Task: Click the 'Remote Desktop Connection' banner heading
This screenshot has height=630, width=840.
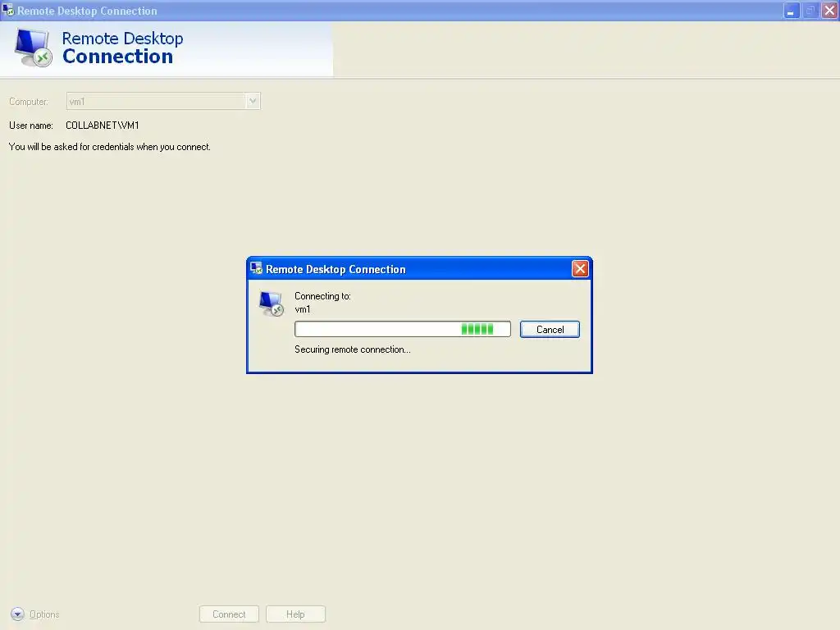Action: click(x=123, y=47)
